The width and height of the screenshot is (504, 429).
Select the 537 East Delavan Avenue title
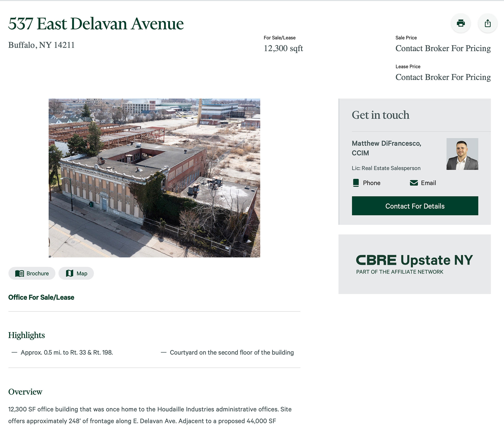pos(96,24)
